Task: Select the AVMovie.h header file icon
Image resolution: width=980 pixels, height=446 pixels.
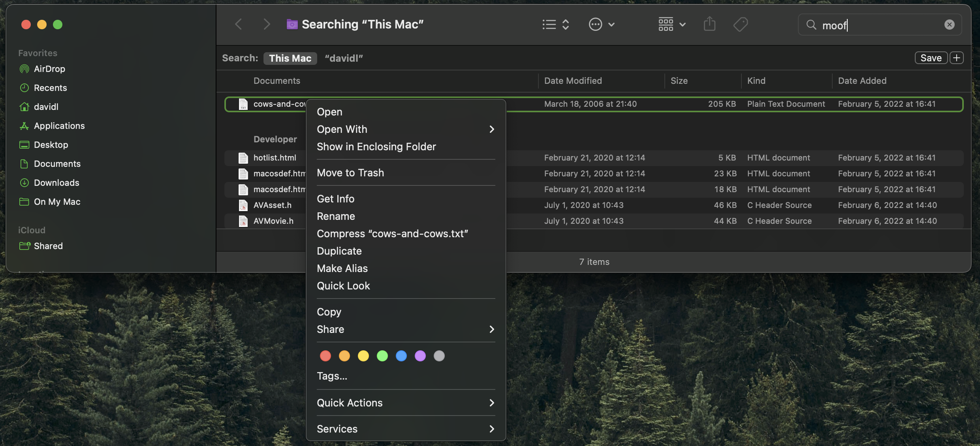Action: click(243, 221)
